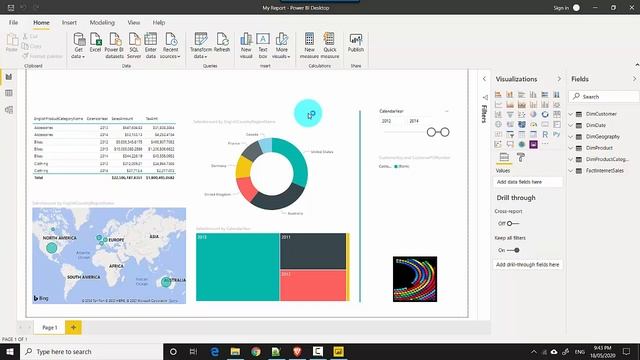Click the Excel data source button
Viewport: 640px width, 360px height.
pyautogui.click(x=96, y=42)
